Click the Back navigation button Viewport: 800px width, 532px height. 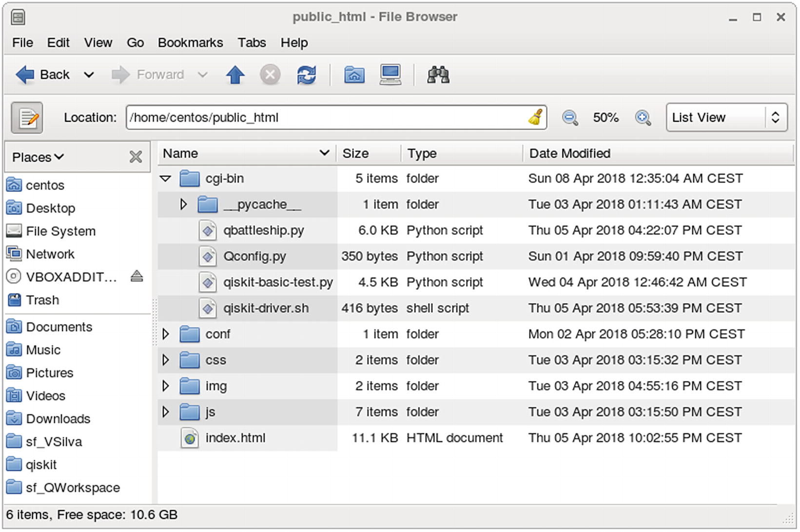pos(43,75)
